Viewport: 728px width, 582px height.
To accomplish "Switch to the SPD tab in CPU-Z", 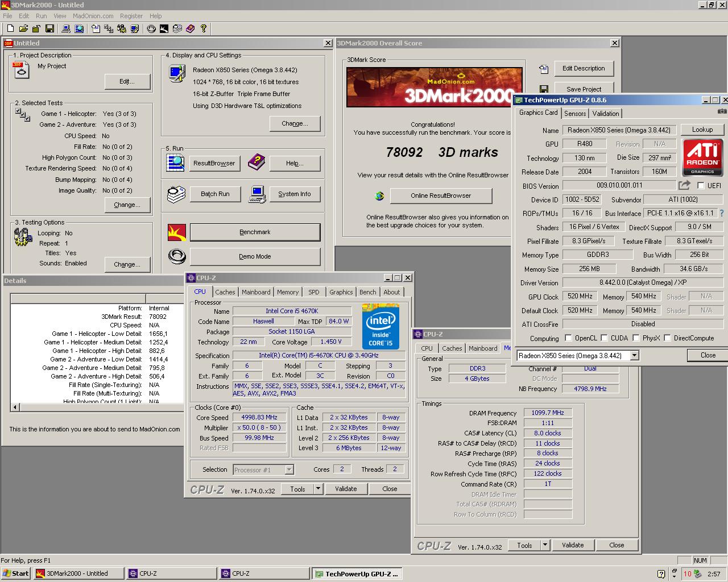I will (314, 292).
